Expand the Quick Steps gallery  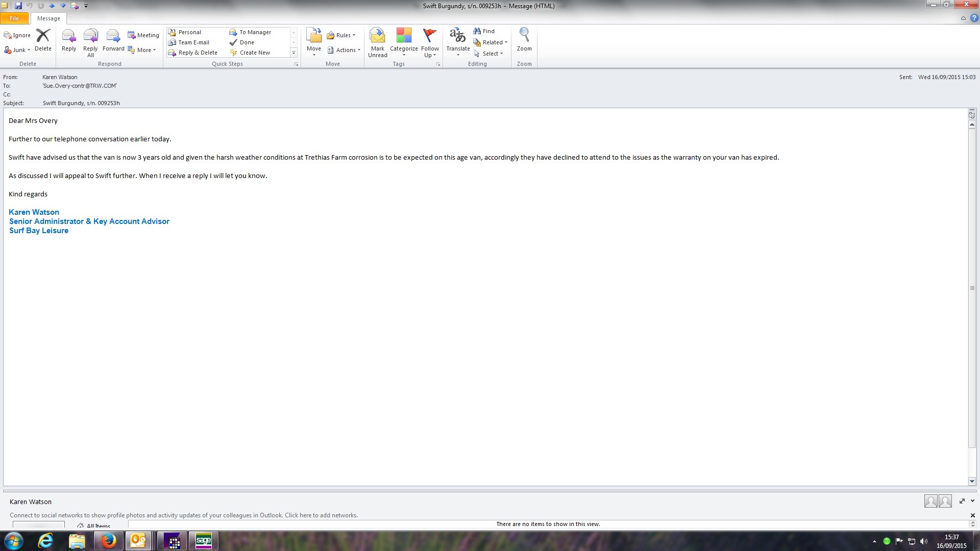click(293, 53)
